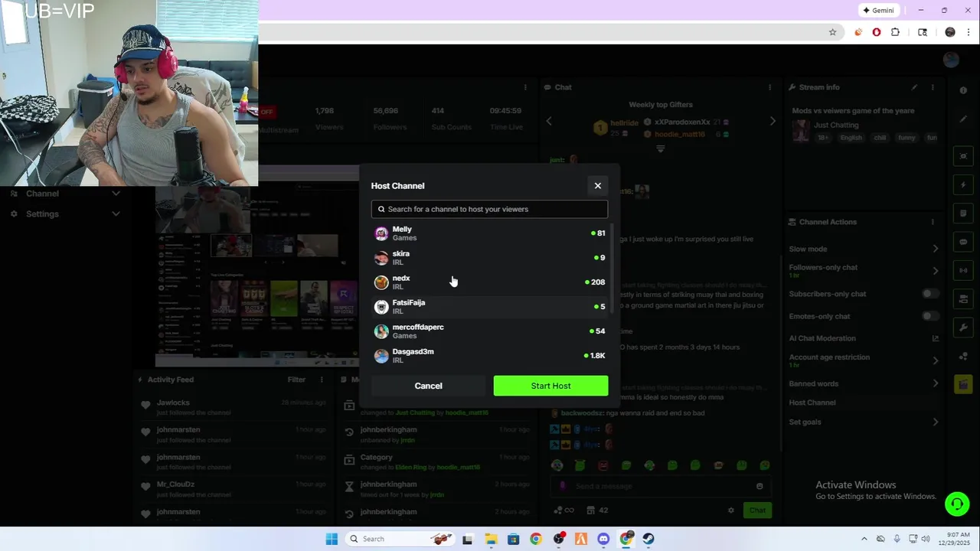Click nedx's avatar icon
980x551 pixels.
pos(381,282)
